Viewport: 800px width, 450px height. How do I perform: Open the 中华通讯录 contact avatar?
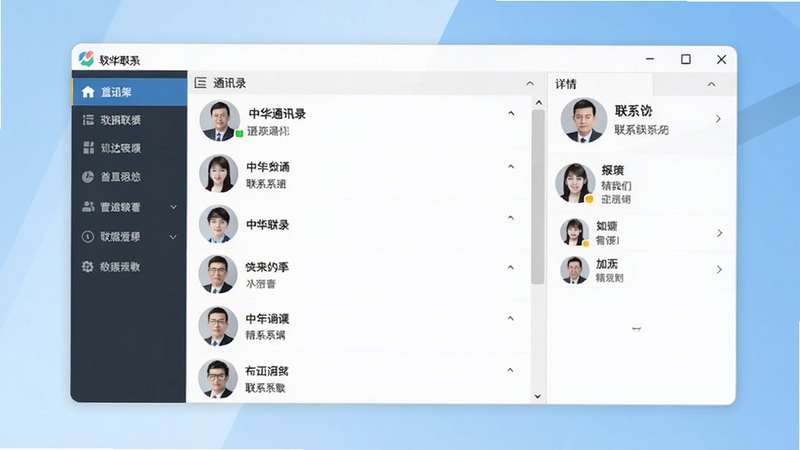coord(219,120)
